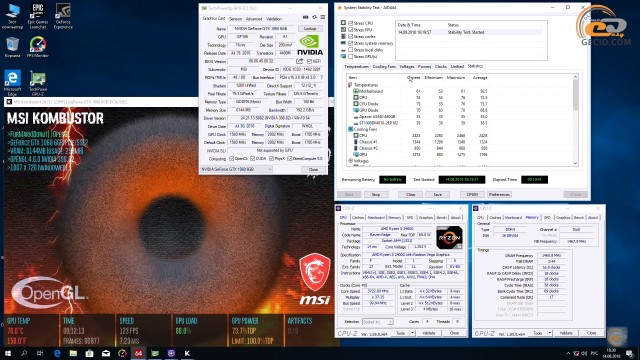
Task: Switch to Sensors tab in GPU-Z
Action: 236,19
